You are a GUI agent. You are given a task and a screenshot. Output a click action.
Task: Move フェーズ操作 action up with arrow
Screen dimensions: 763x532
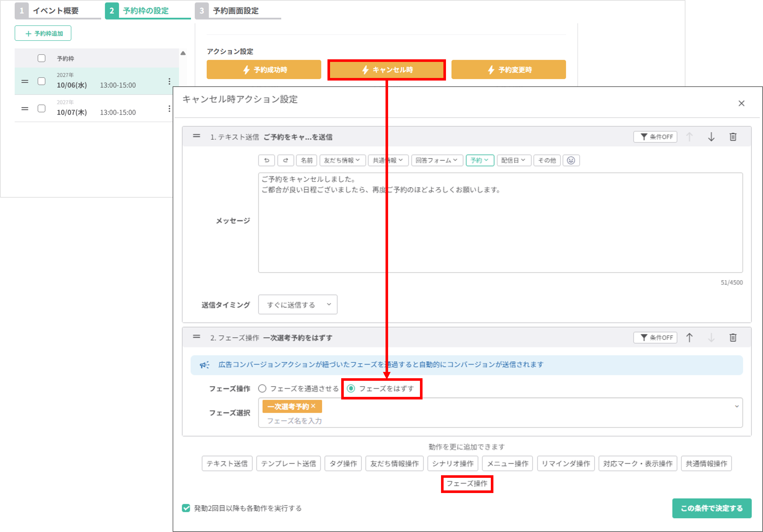point(689,338)
